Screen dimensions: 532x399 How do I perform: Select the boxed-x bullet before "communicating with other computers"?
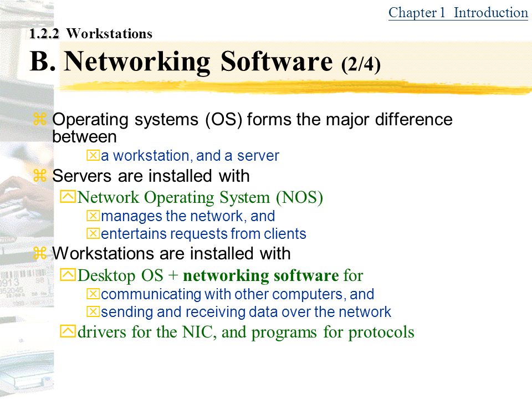93,294
